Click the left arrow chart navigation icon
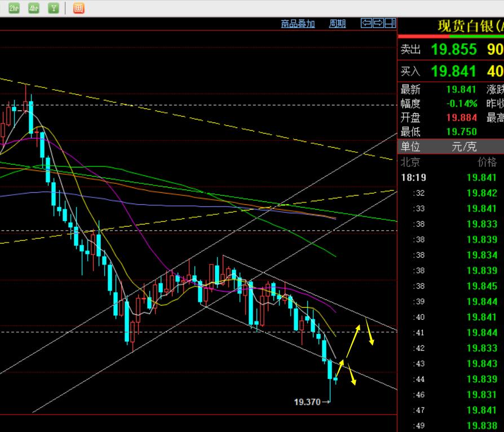 366,23
